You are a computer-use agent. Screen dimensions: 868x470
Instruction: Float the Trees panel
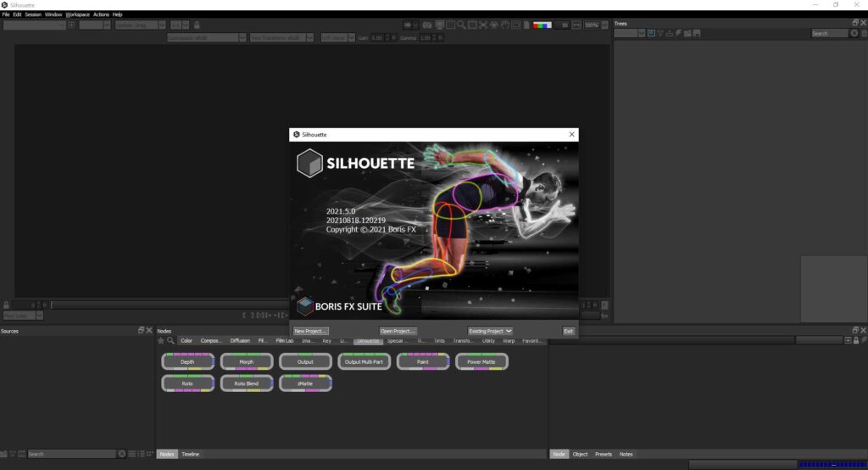[855, 23]
